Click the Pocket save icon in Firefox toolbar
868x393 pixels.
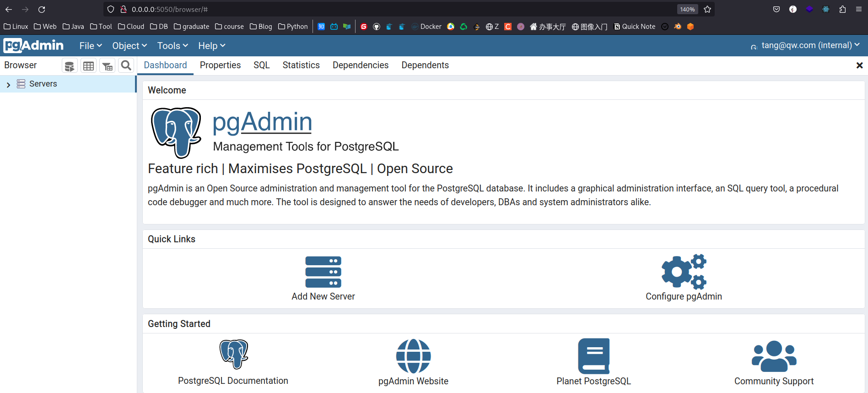tap(776, 9)
